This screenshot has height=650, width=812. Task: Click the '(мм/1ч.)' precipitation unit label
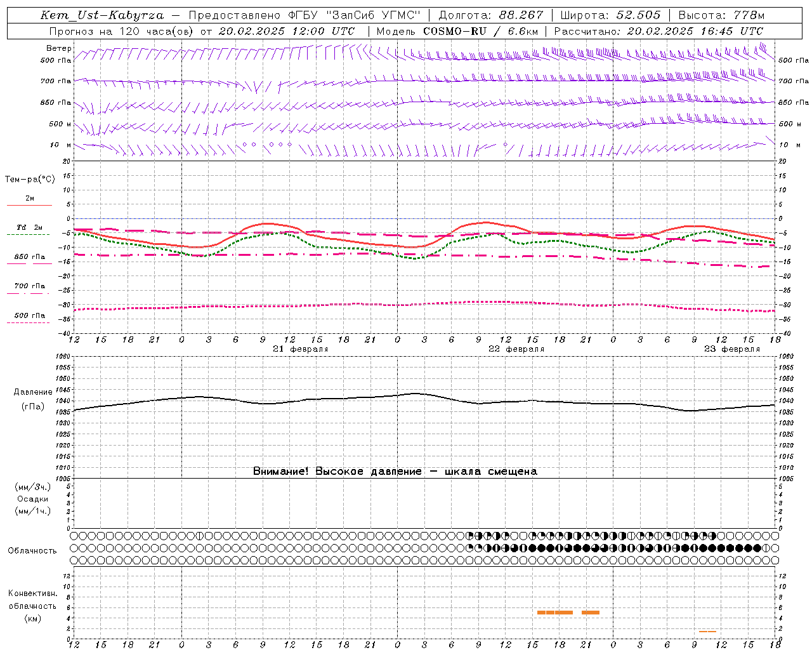tap(33, 511)
